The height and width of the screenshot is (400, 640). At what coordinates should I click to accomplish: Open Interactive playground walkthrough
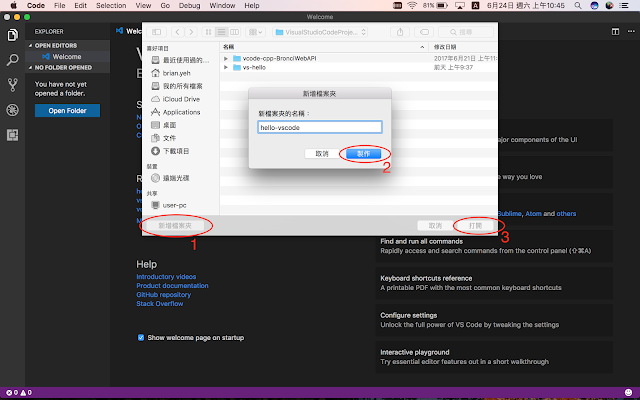coord(494,357)
